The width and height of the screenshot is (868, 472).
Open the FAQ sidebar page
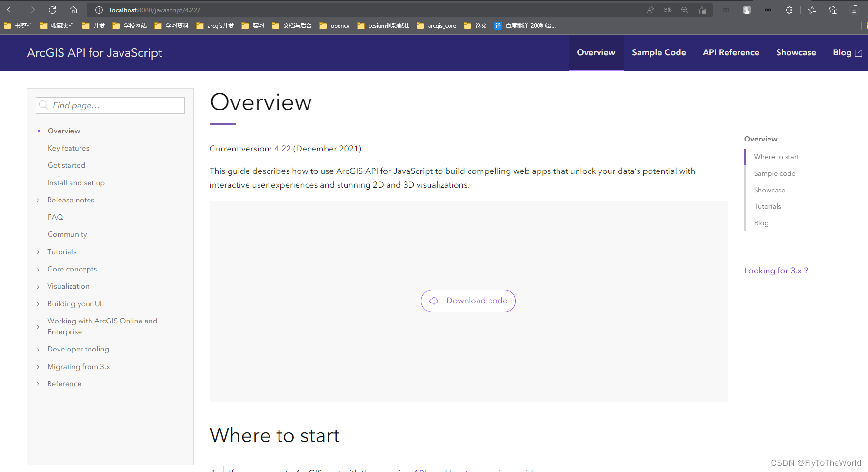(55, 217)
